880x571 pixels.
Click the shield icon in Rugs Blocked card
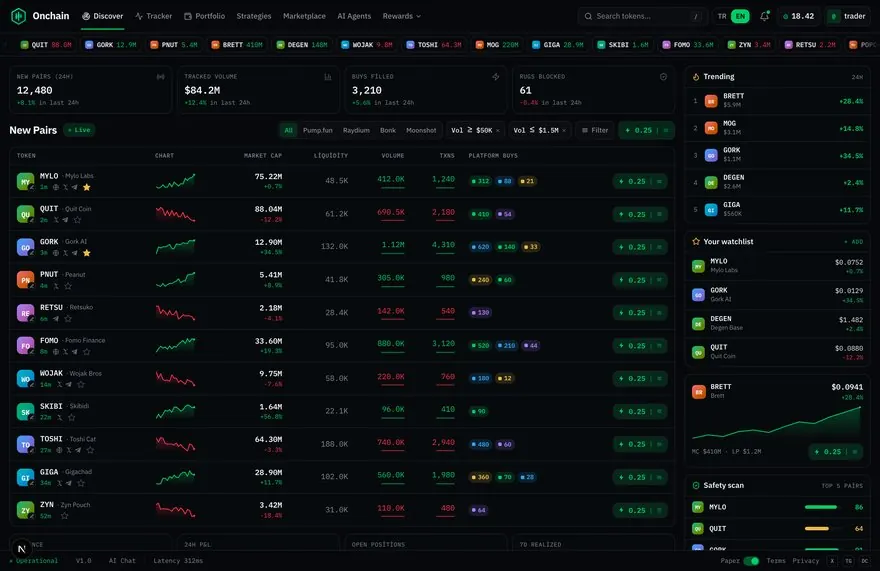coord(663,77)
